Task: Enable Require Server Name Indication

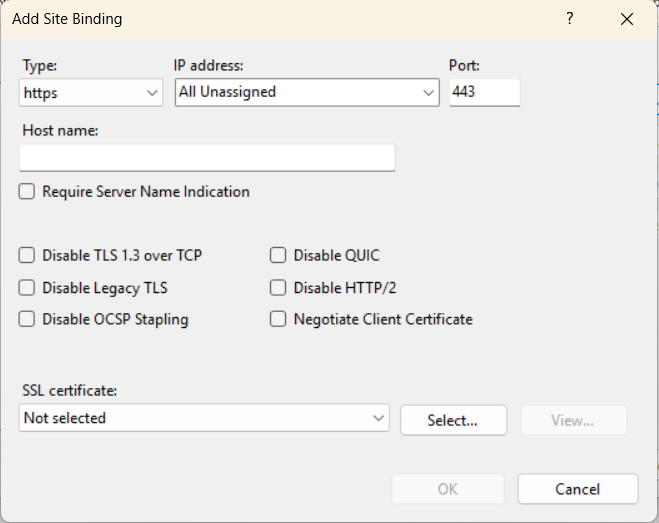Action: (27, 192)
